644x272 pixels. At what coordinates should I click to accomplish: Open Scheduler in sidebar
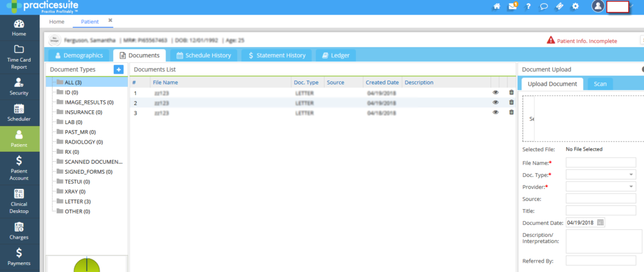point(19,113)
